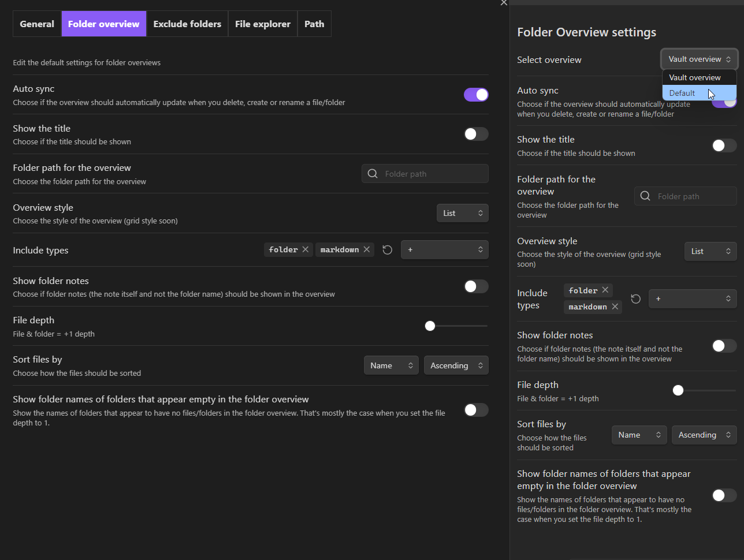The image size is (744, 560).
Task: Open the Select overview dropdown showing Vault overview
Action: click(x=700, y=59)
